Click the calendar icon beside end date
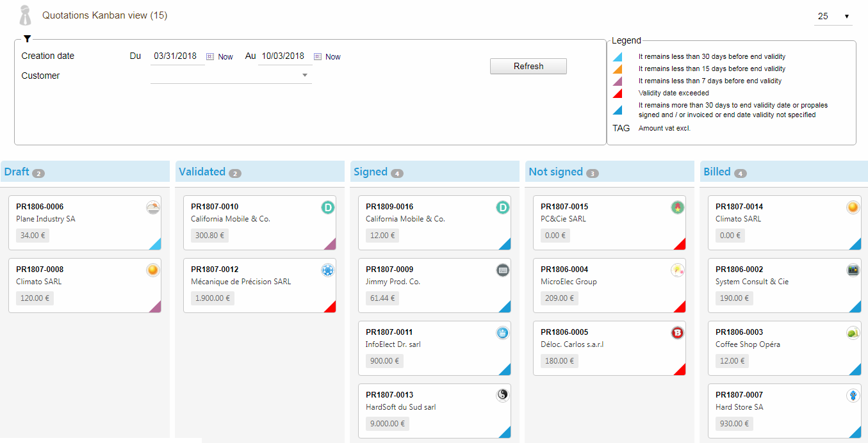868x443 pixels. pos(318,57)
